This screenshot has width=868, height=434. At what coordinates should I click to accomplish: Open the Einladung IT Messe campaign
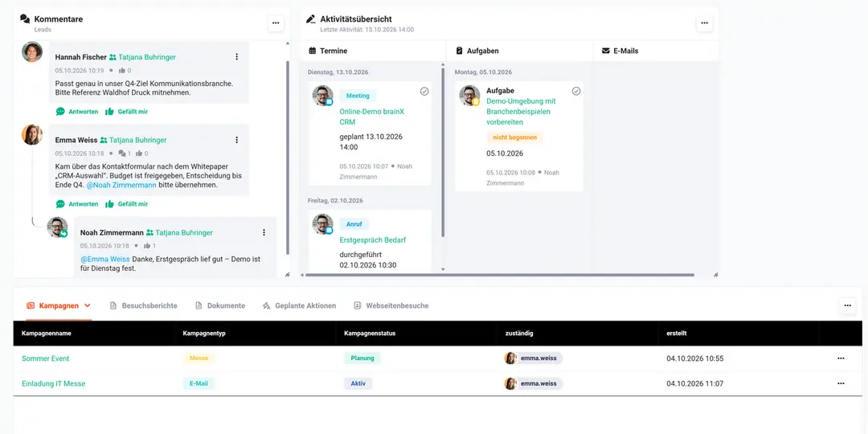click(x=54, y=383)
